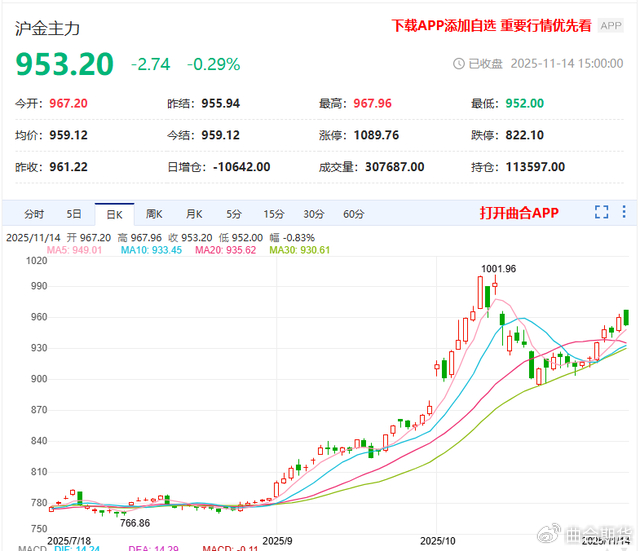Click the 沪金主力 title
640x551 pixels.
(x=47, y=28)
